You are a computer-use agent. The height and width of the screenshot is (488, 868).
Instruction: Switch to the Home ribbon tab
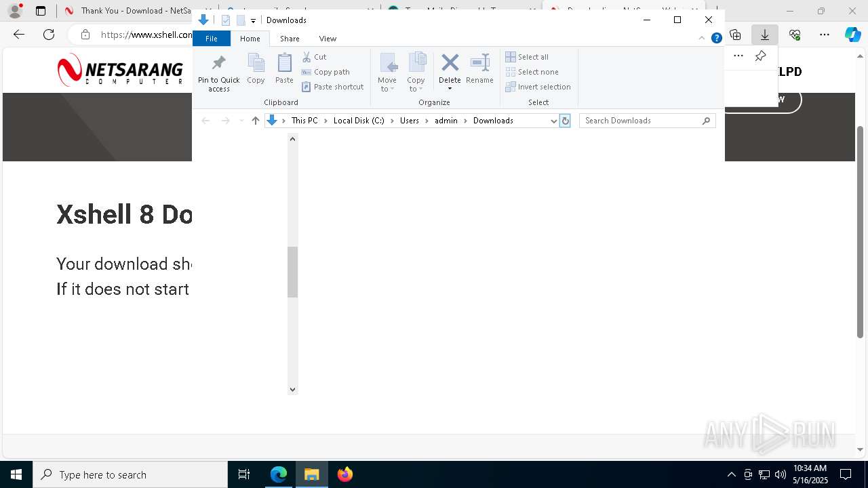(250, 39)
